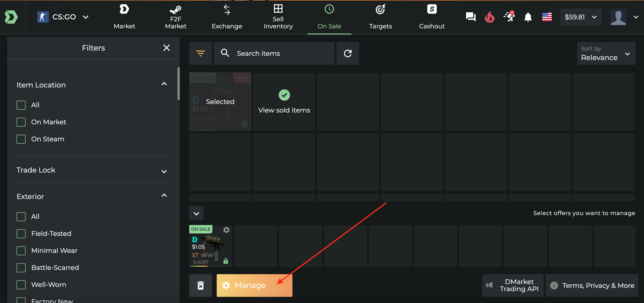Refresh the item list

(348, 53)
